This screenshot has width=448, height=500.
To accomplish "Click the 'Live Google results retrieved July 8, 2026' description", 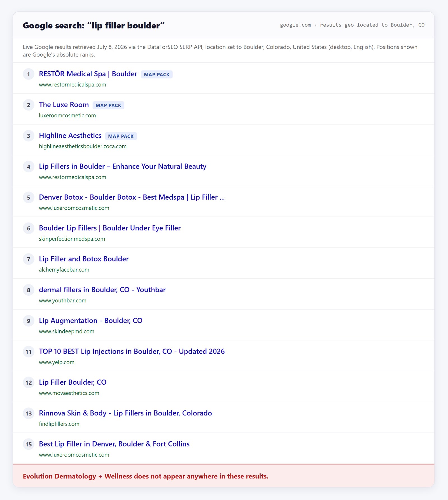I will [220, 51].
